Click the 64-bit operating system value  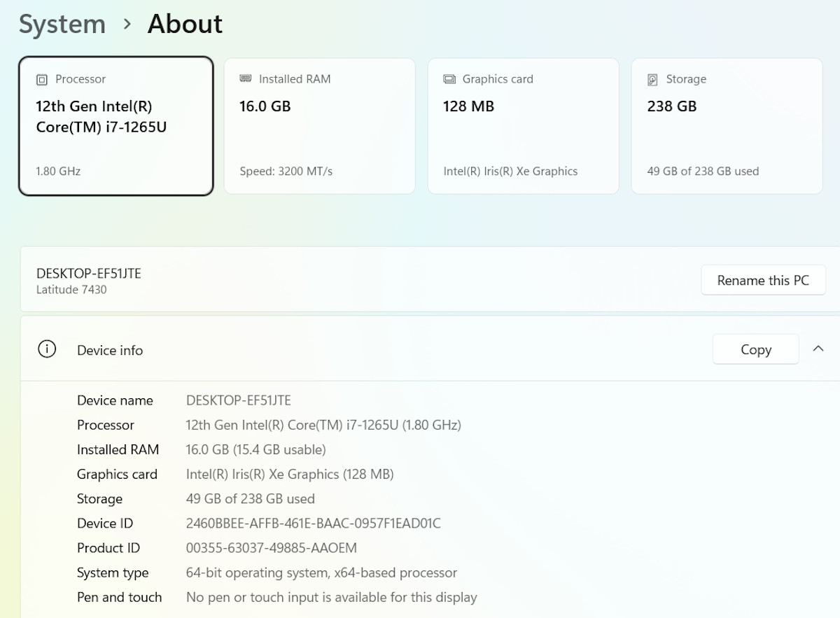pyautogui.click(x=321, y=573)
